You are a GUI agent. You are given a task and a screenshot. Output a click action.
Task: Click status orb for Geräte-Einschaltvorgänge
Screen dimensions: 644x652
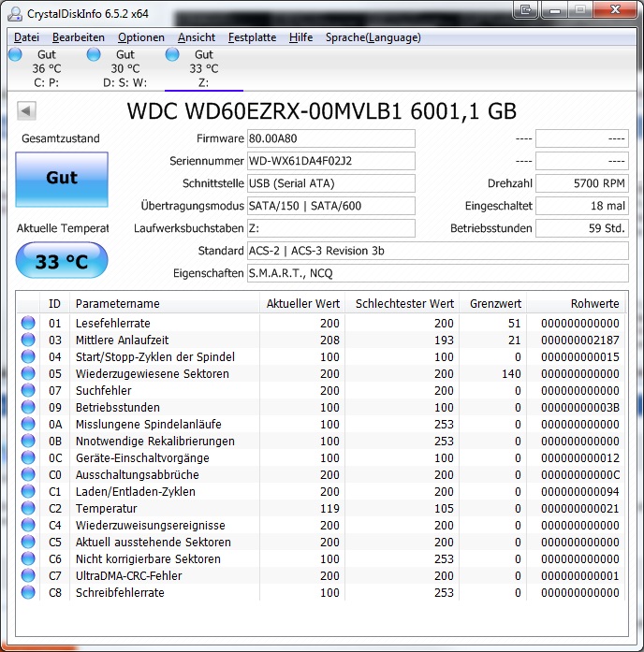click(28, 457)
